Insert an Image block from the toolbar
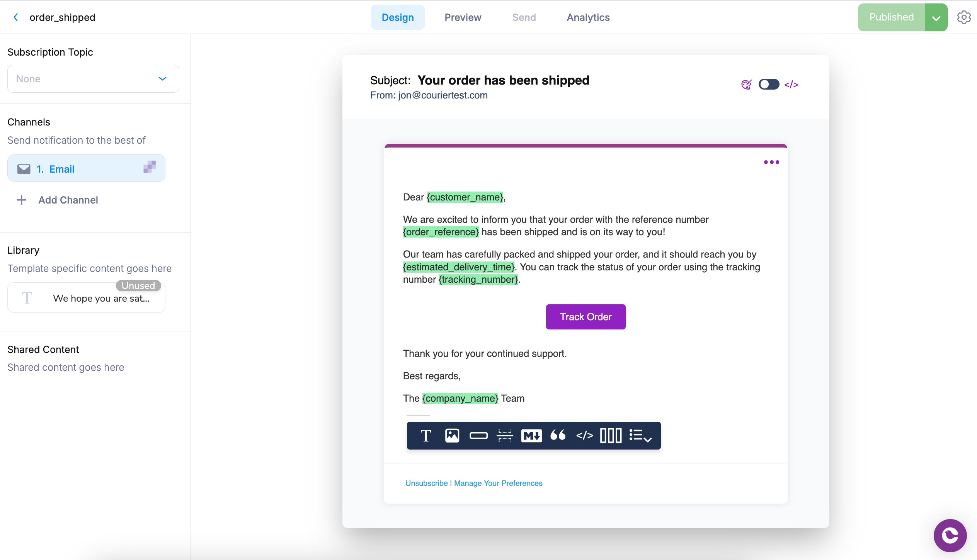The width and height of the screenshot is (977, 560). tap(452, 436)
